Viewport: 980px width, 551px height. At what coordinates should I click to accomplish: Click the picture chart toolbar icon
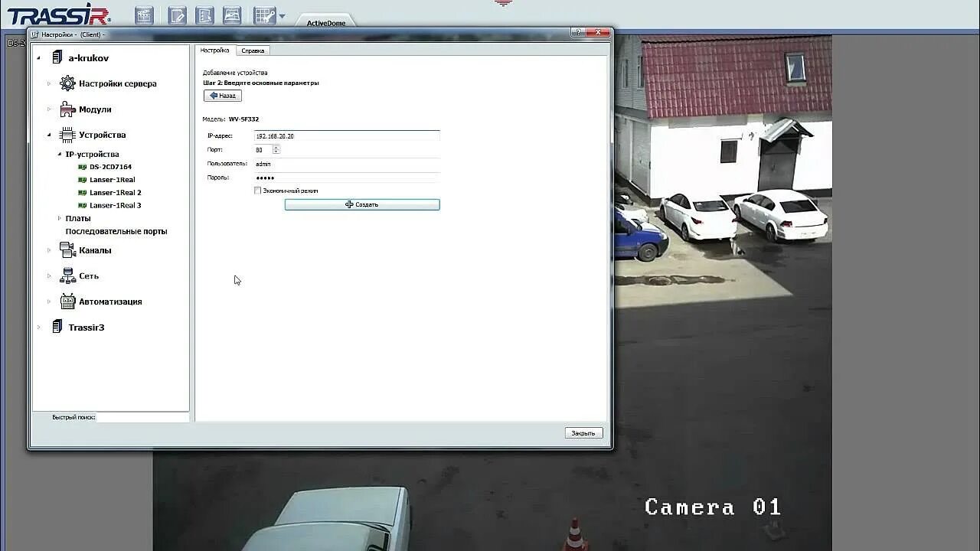coord(232,15)
